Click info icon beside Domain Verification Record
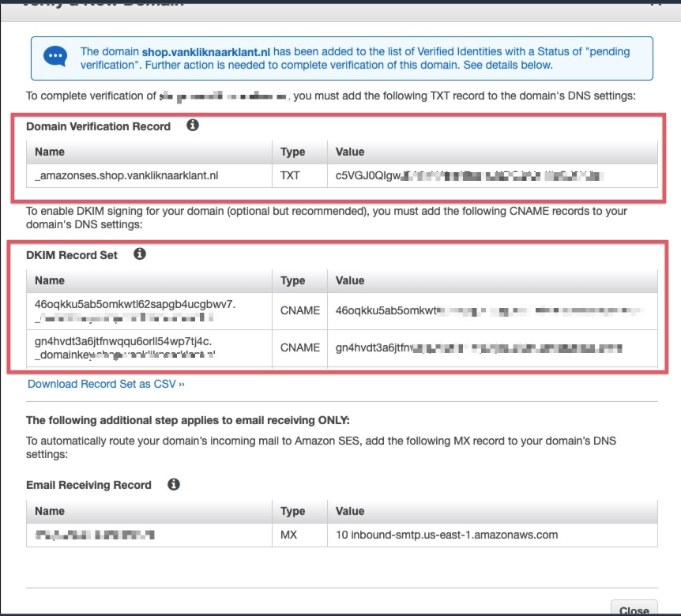681x616 pixels. point(193,126)
